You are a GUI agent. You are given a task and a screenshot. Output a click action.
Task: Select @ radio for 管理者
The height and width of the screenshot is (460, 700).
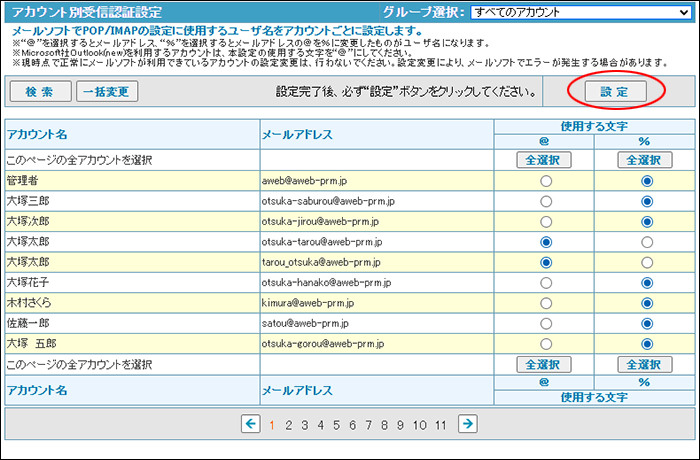tap(545, 181)
